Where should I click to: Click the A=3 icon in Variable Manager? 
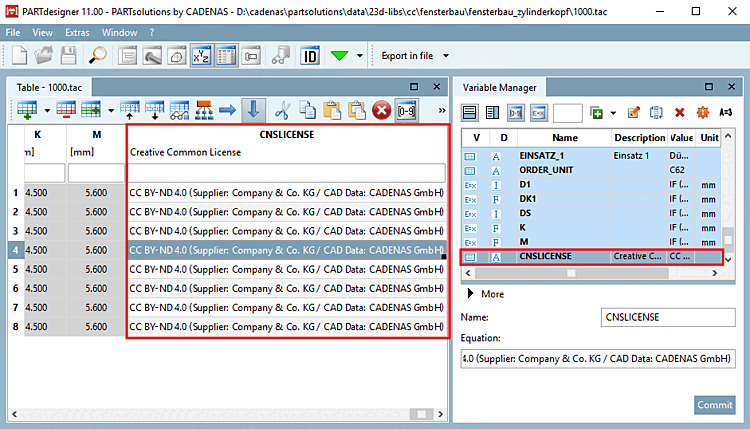point(726,112)
